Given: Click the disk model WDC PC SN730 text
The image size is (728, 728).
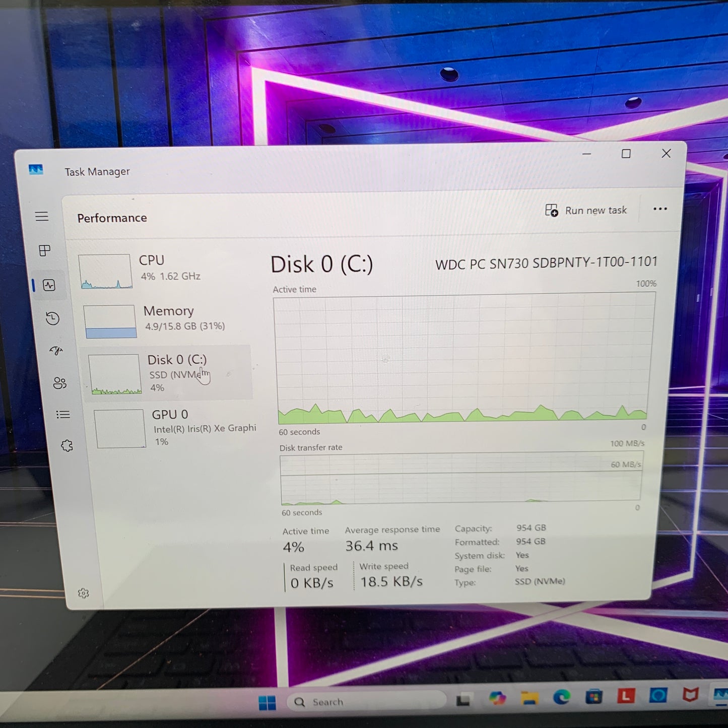Looking at the screenshot, I should pos(547,263).
